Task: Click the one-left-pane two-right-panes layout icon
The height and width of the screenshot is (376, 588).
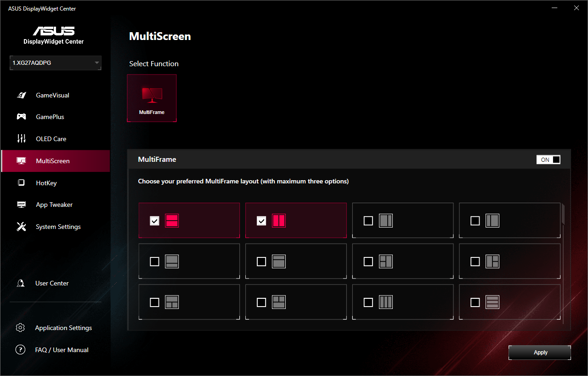Action: 492,262
